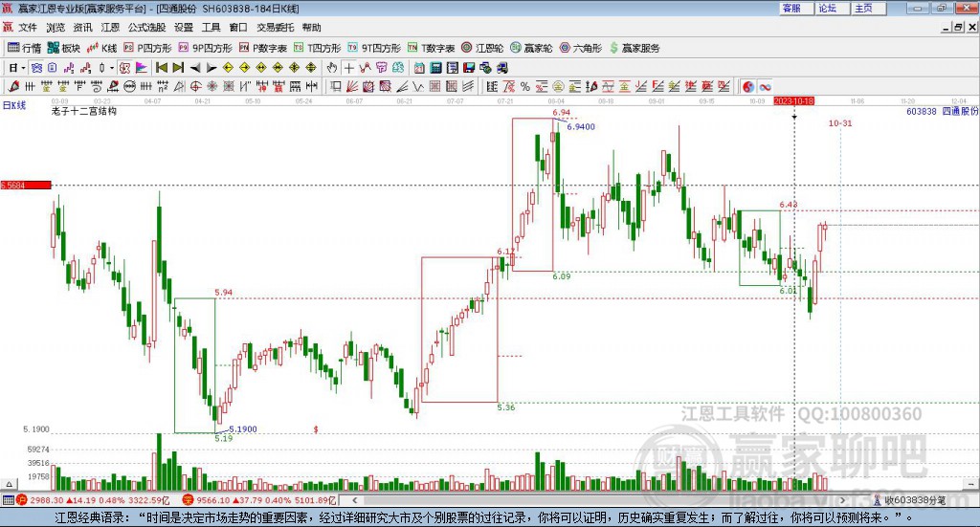Click the highlighted 2023-10-18 date marker

pos(793,100)
